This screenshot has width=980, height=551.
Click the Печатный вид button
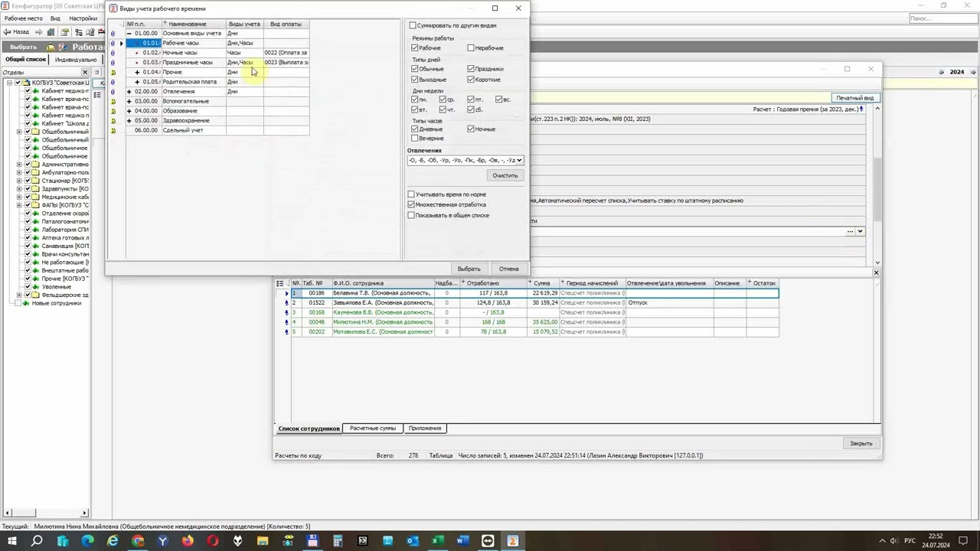(855, 98)
